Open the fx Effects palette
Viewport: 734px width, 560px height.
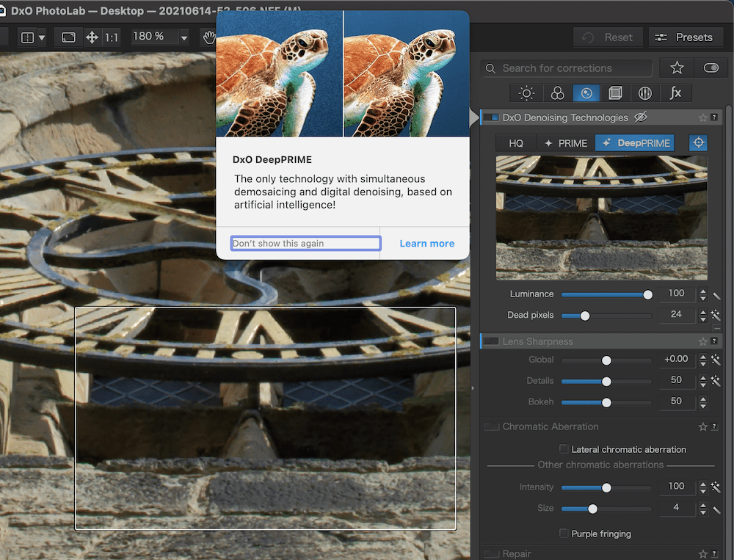(x=675, y=93)
